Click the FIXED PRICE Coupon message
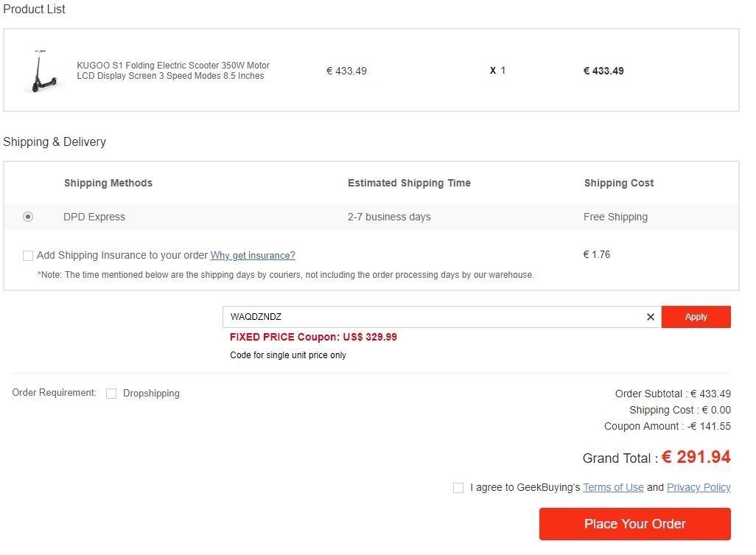This screenshot has width=756, height=555. (x=313, y=337)
